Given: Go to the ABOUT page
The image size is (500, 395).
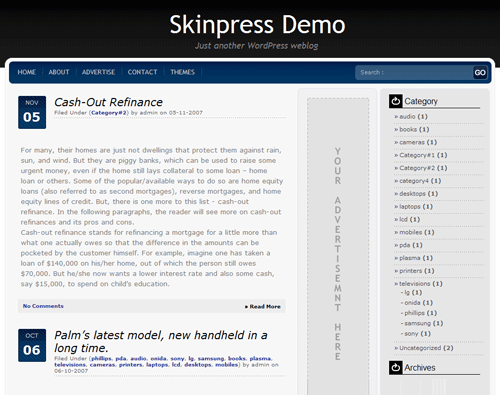Looking at the screenshot, I should point(59,72).
